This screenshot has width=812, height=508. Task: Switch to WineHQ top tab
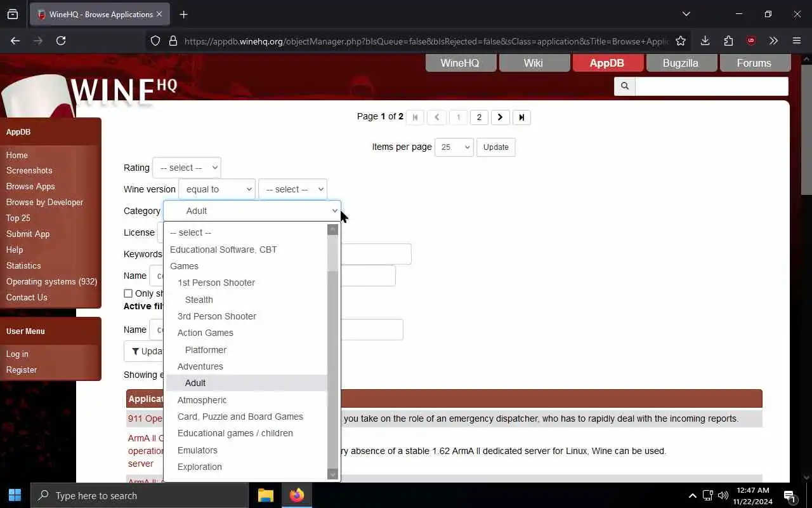click(x=461, y=63)
